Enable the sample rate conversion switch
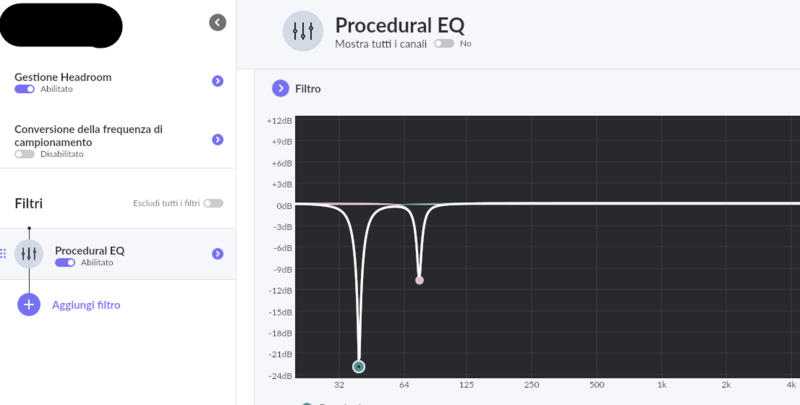800x405 pixels. coord(24,154)
